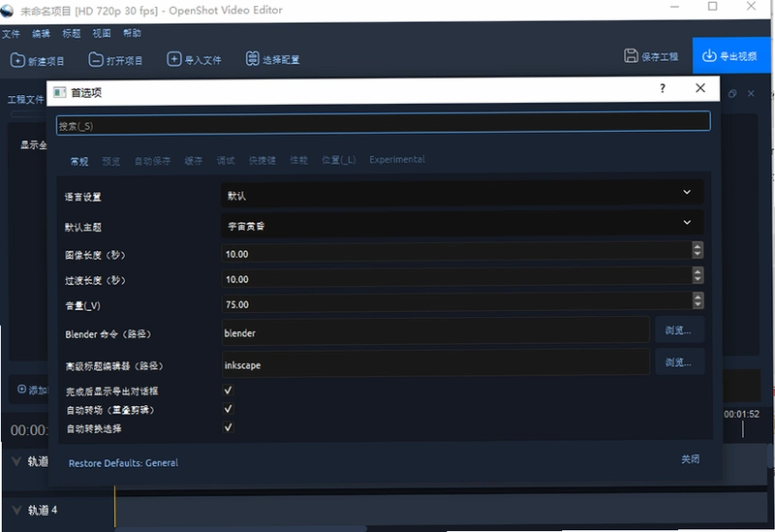Switch to the 预览 preview tab
775x532 pixels.
(111, 161)
